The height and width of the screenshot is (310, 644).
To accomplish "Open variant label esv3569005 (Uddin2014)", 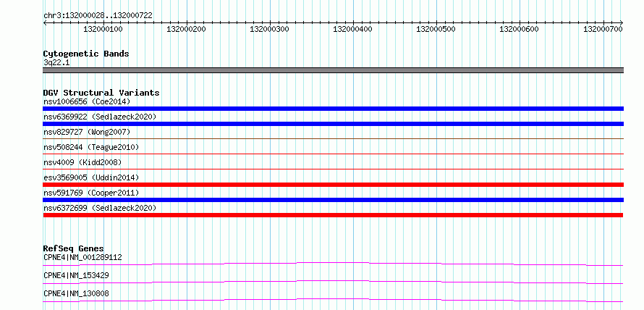I will pos(91,177).
